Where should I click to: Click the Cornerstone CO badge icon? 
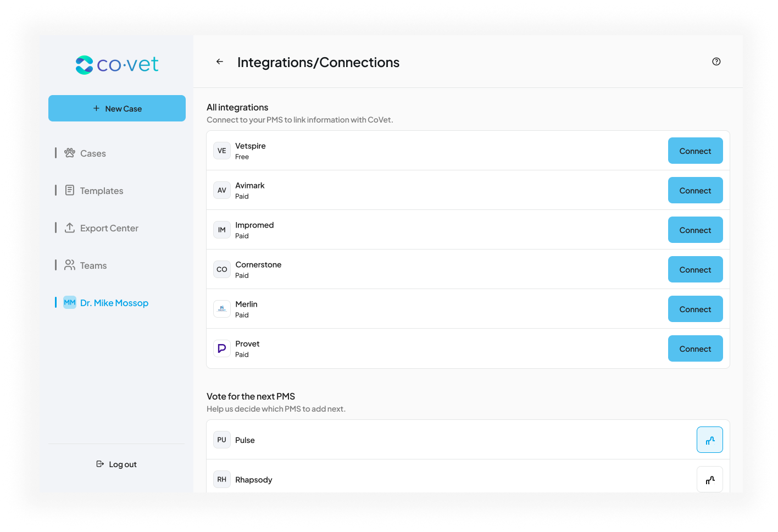(x=222, y=269)
